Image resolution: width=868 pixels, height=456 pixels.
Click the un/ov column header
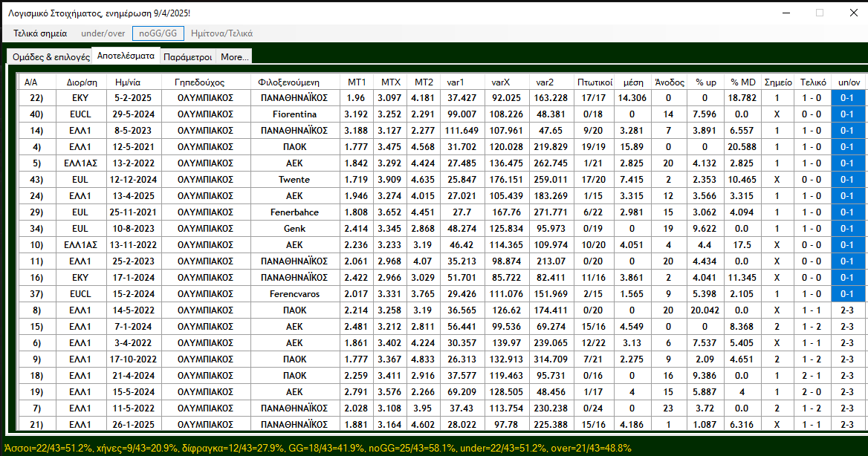(x=846, y=82)
